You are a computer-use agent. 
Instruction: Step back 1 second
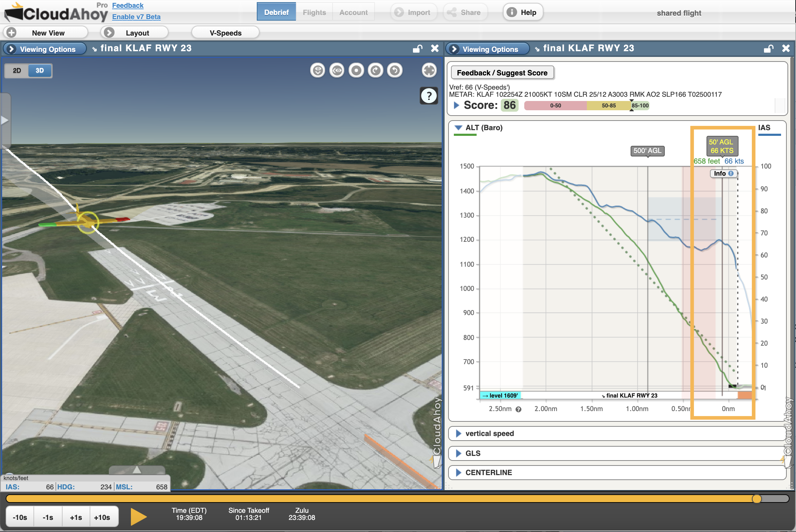48,517
